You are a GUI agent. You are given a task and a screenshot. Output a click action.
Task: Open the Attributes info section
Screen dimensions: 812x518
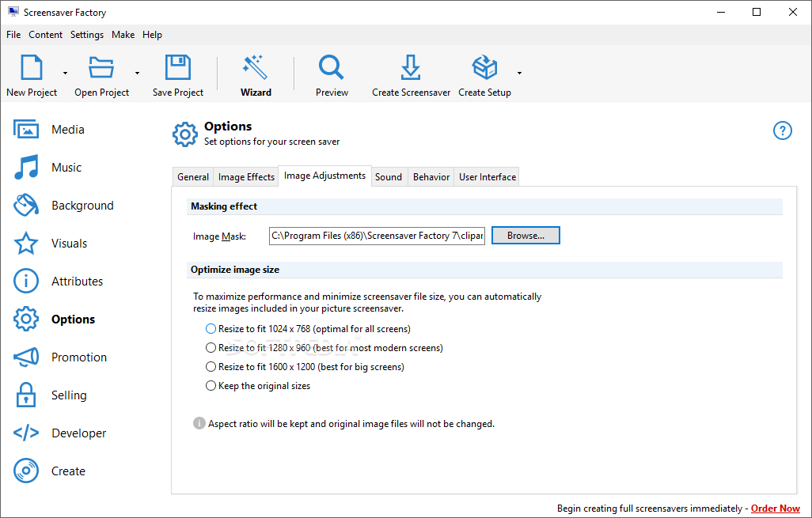click(26, 281)
